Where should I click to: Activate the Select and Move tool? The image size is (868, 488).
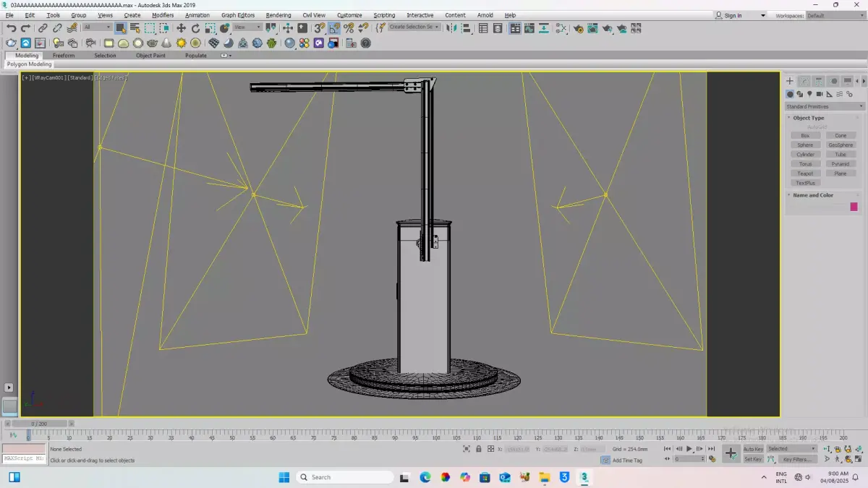[181, 28]
